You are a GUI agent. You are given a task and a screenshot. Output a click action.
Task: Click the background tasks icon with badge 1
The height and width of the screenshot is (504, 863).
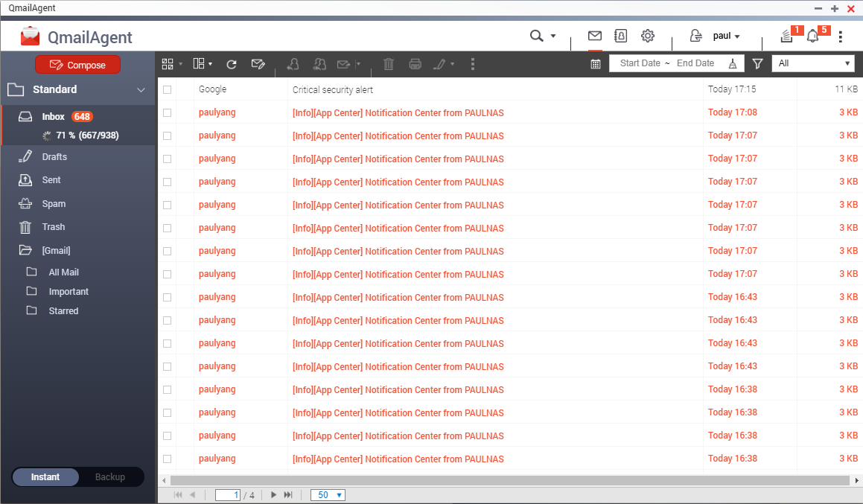(x=786, y=36)
